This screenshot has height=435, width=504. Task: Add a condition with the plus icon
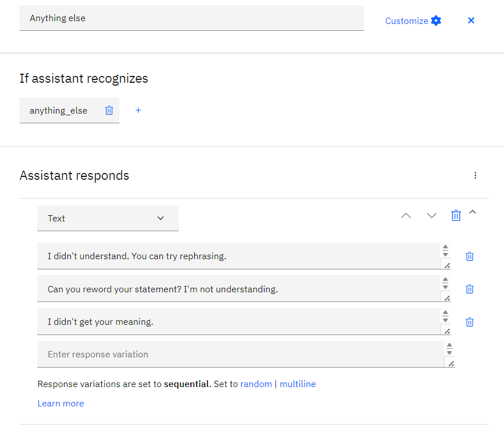tap(138, 110)
